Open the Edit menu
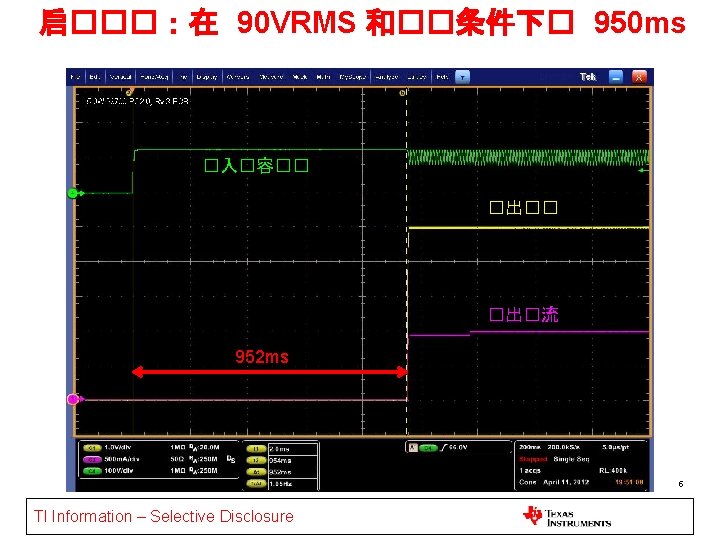 tap(95, 77)
